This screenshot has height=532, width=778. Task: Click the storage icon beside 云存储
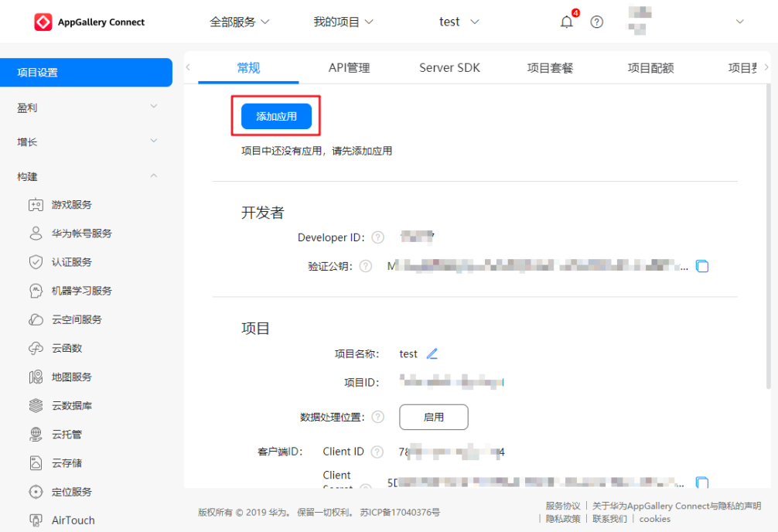tap(36, 463)
